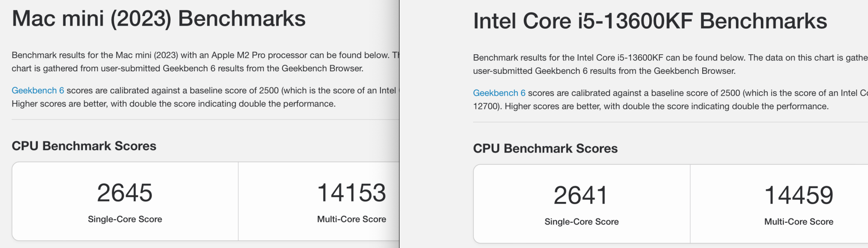Click the right CPU Benchmark Scores heading
The image size is (868, 248).
[545, 149]
